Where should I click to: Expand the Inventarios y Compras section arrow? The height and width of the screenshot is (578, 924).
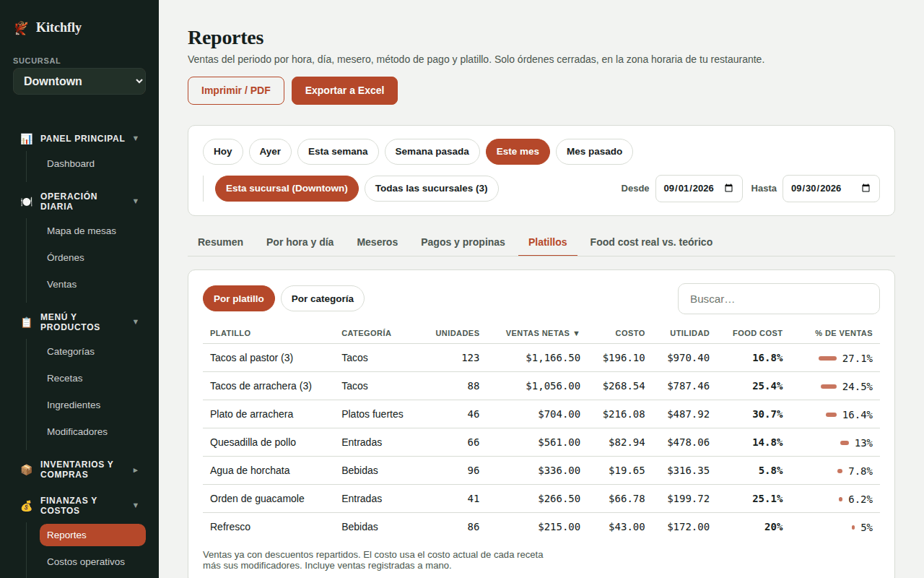point(136,470)
